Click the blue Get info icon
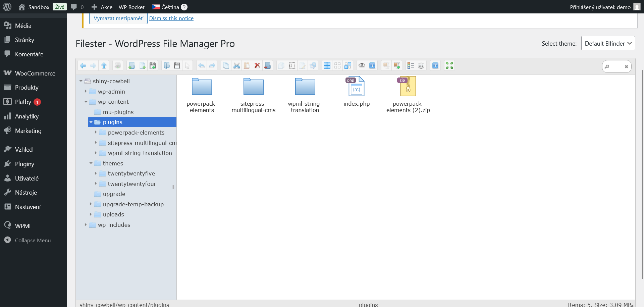 pyautogui.click(x=372, y=66)
